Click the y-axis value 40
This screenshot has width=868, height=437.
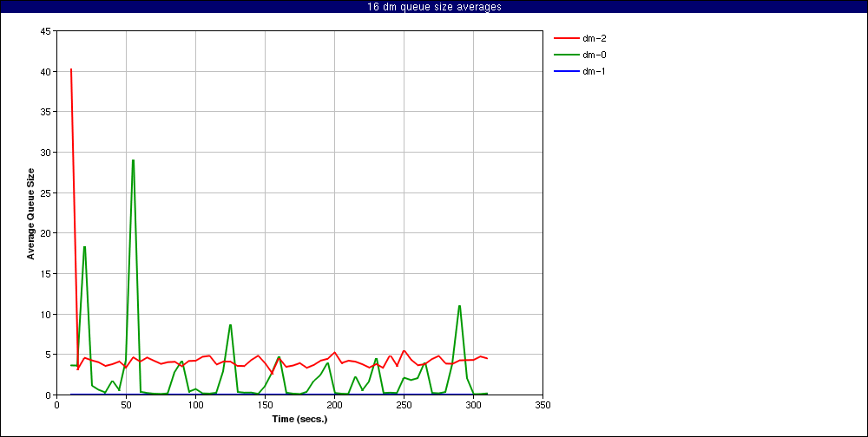pos(46,72)
